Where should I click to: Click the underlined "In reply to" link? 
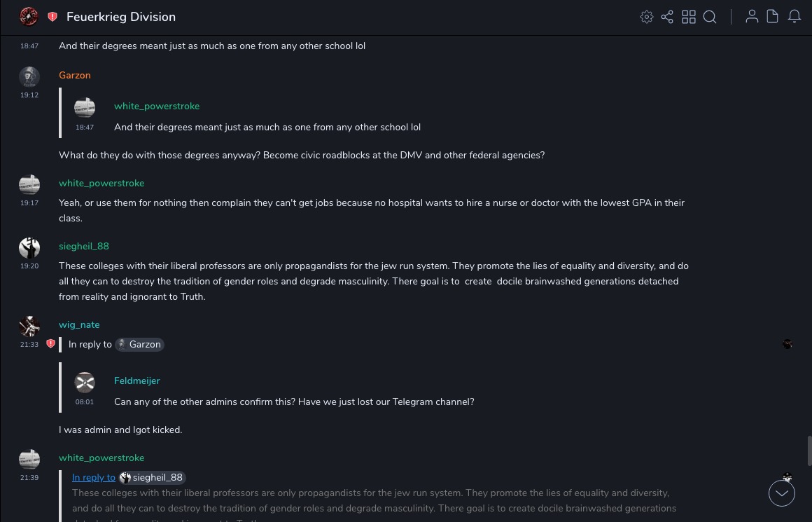pos(94,478)
